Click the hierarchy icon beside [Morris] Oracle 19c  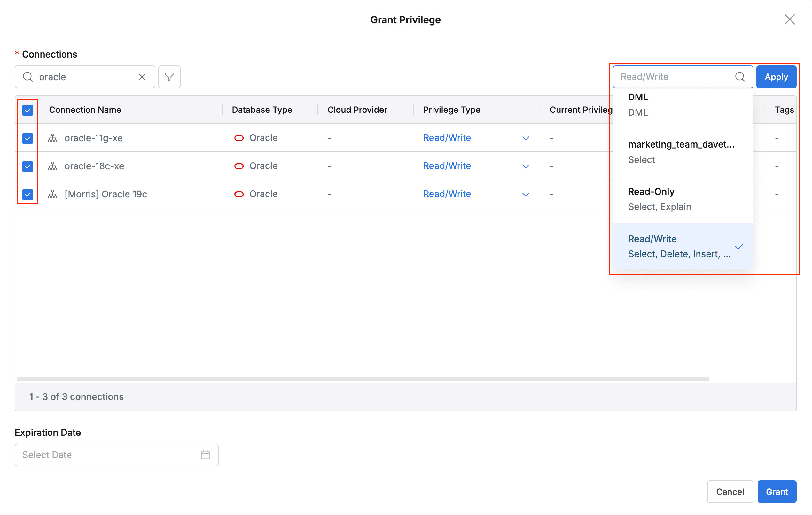(52, 194)
